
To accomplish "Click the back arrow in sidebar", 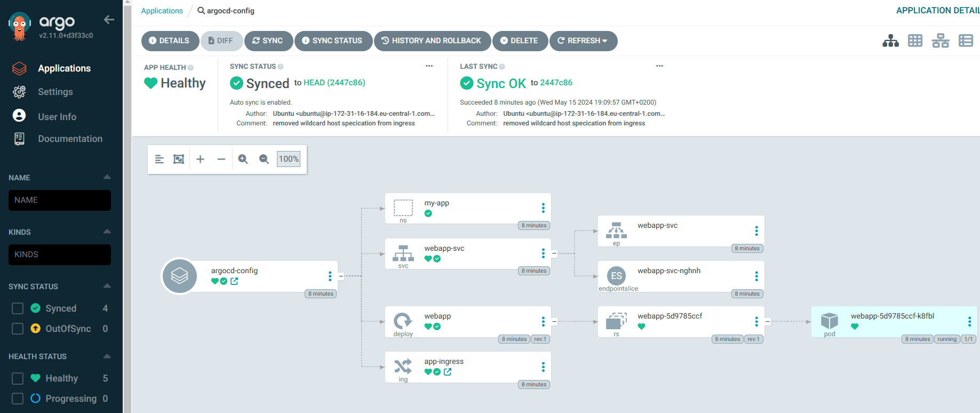I will click(109, 20).
